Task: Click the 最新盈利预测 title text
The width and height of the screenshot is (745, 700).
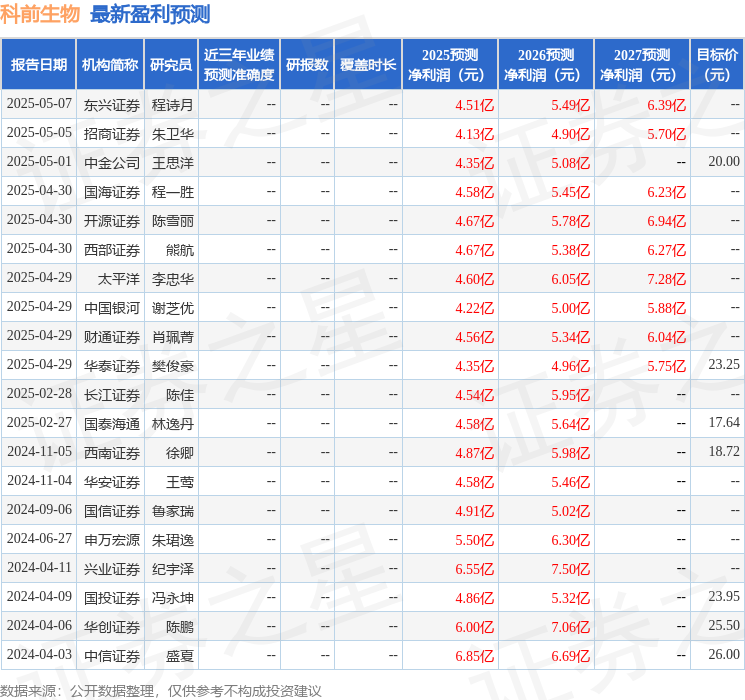Action: pos(150,14)
